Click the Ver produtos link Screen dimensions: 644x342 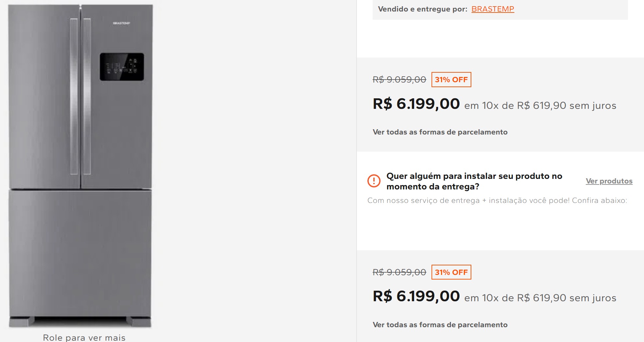click(x=609, y=181)
